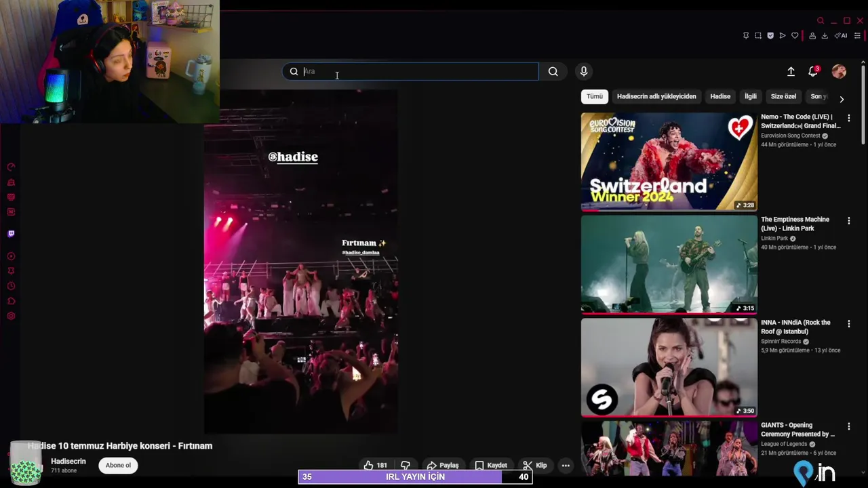This screenshot has height=488, width=868.
Task: Open the browser AI assistant icon
Action: point(841,36)
